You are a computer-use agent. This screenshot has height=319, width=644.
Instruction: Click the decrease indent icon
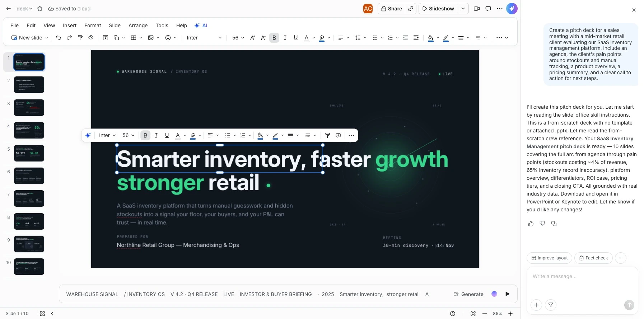pyautogui.click(x=405, y=38)
